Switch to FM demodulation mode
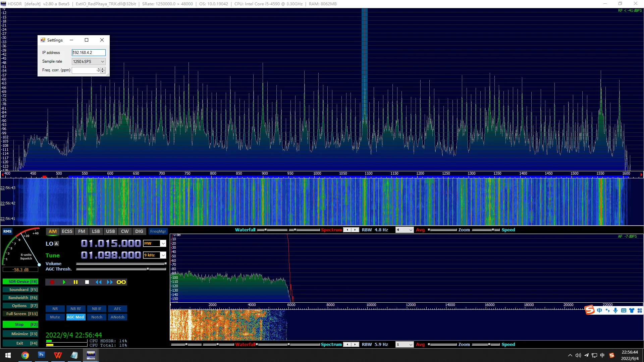The height and width of the screenshot is (362, 644). coord(82,231)
